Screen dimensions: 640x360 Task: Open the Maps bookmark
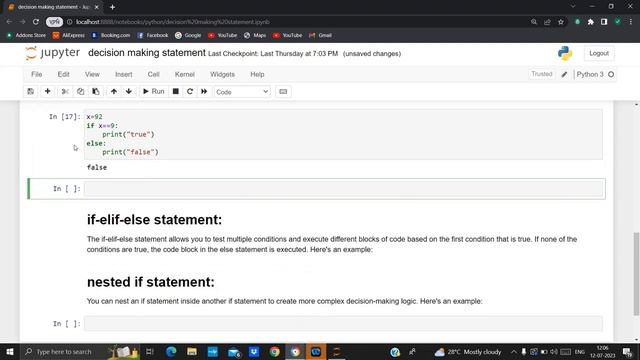[x=255, y=36]
